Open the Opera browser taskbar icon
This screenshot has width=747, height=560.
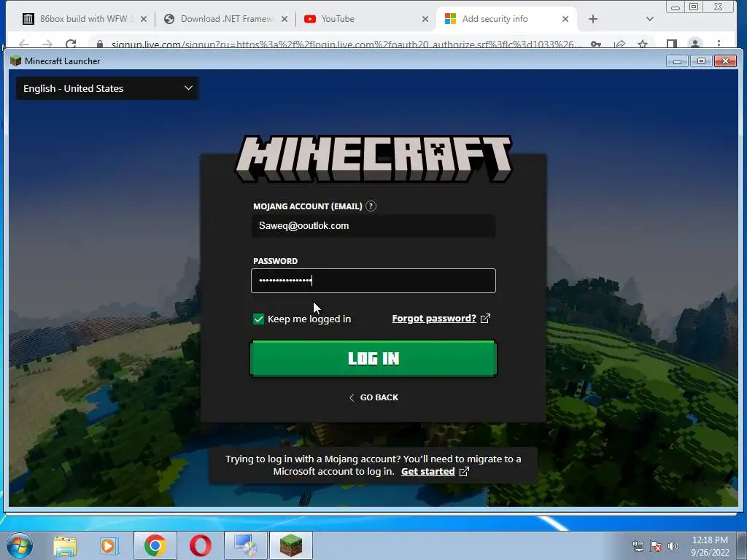click(x=201, y=545)
